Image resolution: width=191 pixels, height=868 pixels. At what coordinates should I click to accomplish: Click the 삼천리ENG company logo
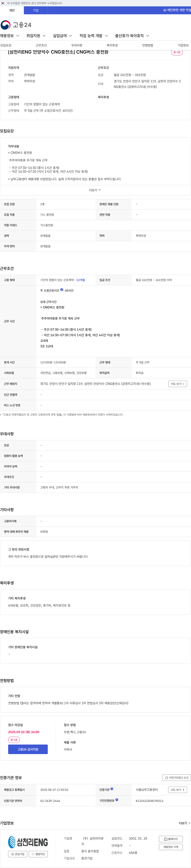28,842
